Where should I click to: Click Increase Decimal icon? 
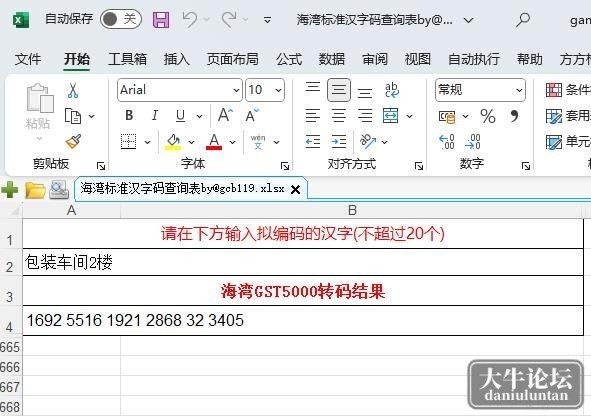point(447,142)
